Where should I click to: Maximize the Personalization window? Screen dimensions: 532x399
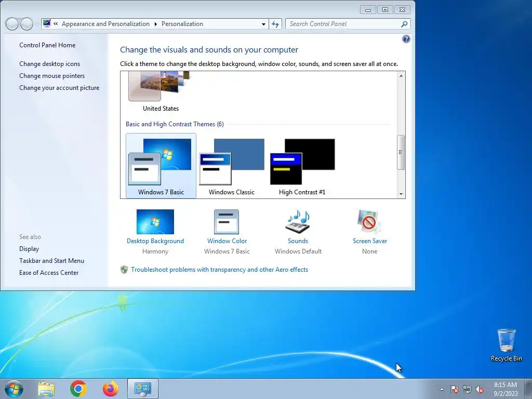[385, 10]
